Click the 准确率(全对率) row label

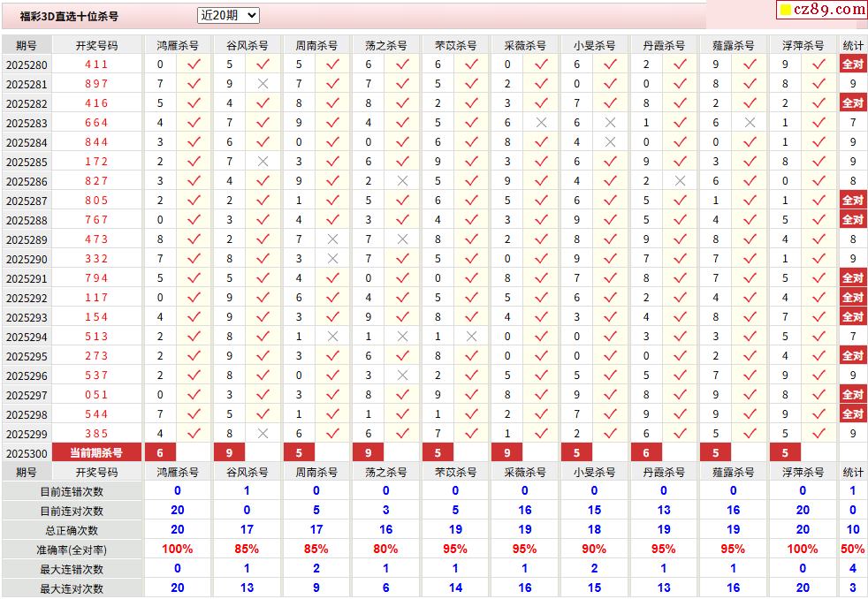[72, 550]
